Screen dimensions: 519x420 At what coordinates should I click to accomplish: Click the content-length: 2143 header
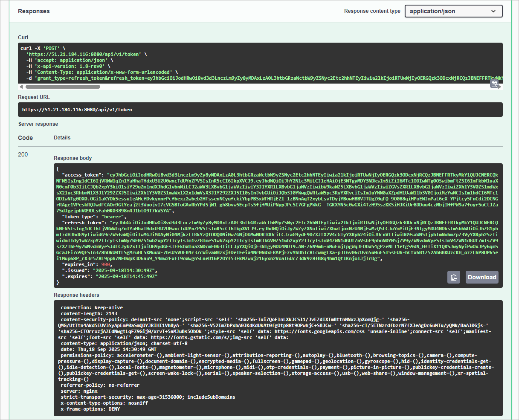click(89, 313)
